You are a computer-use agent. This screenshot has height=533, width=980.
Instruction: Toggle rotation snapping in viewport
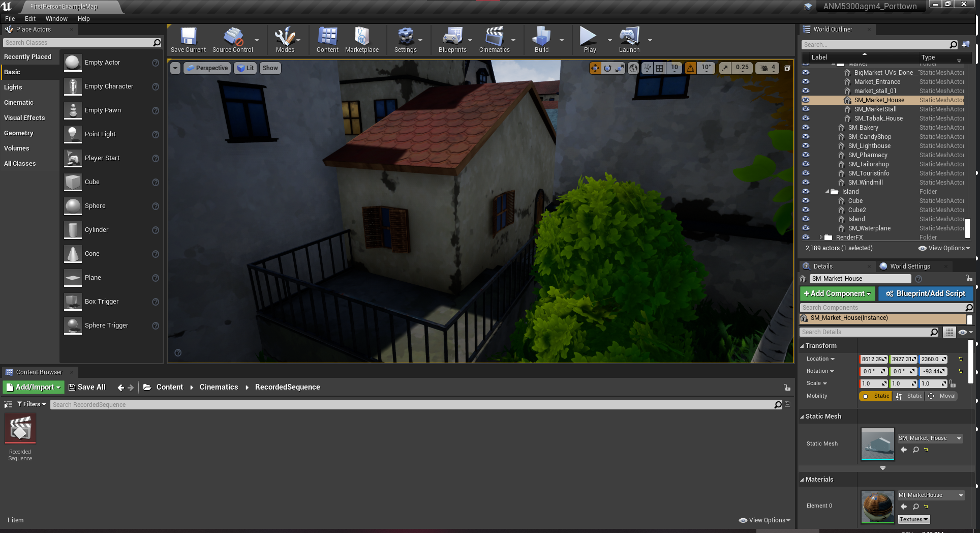pyautogui.click(x=690, y=68)
